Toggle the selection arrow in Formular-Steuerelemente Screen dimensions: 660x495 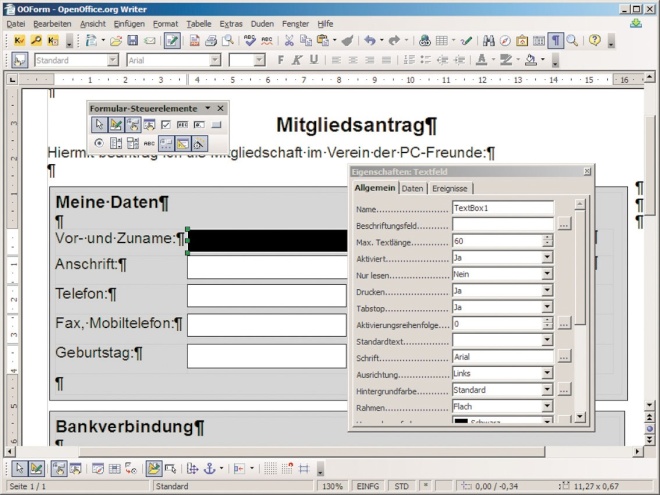tap(99, 125)
